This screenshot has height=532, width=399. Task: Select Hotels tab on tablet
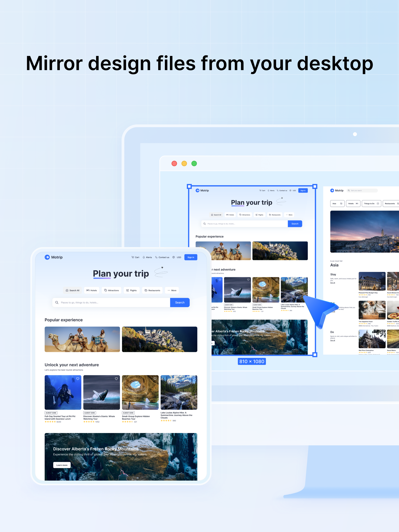pyautogui.click(x=91, y=290)
